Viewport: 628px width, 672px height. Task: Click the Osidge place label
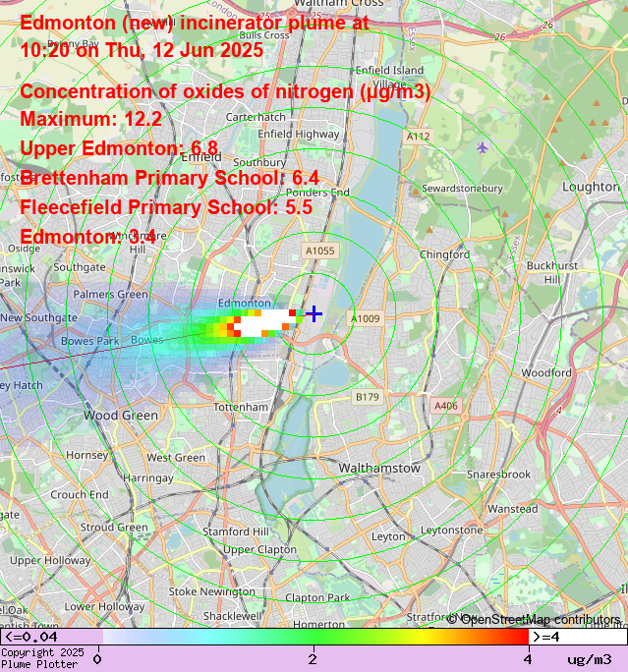[x=24, y=249]
